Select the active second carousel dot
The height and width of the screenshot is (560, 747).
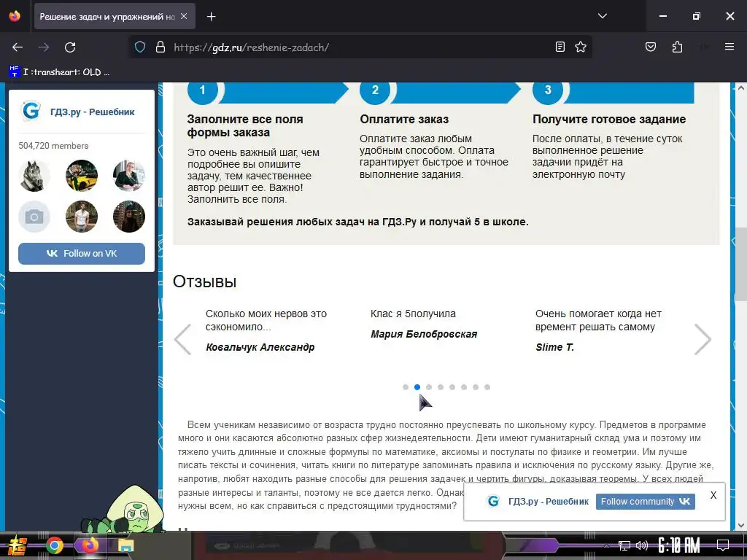[417, 387]
